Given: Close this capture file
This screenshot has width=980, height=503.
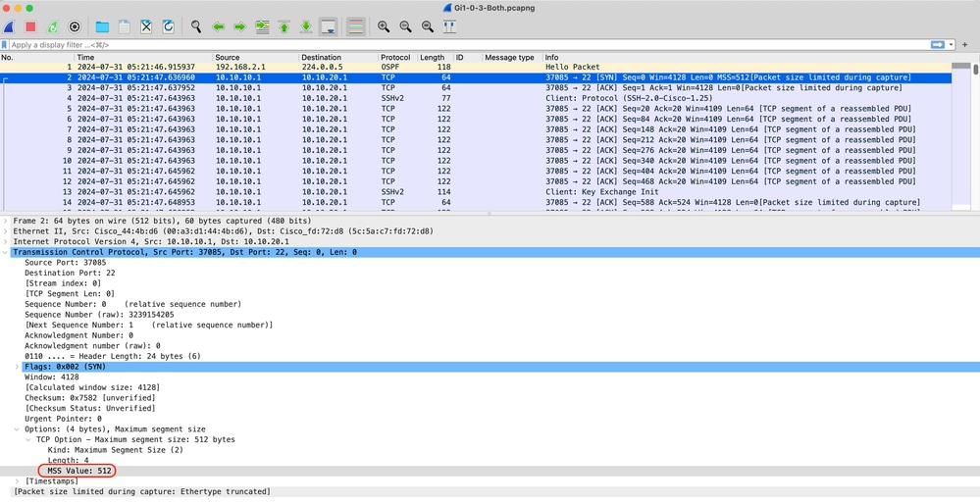Looking at the screenshot, I should click(x=146, y=26).
